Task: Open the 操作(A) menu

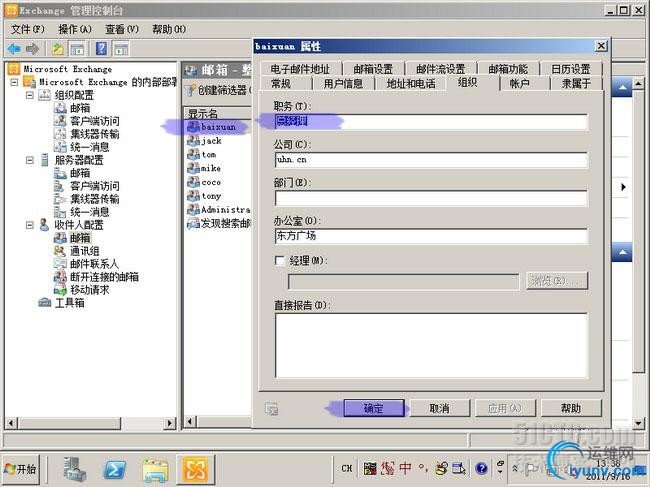Action: tap(75, 29)
